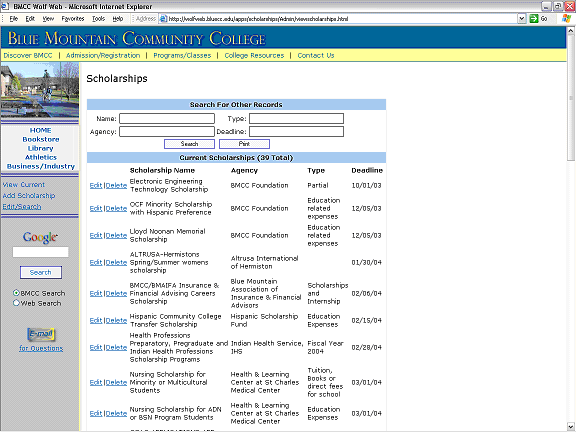Click the Contact Us nav link
The width and height of the screenshot is (576, 432).
pos(316,55)
